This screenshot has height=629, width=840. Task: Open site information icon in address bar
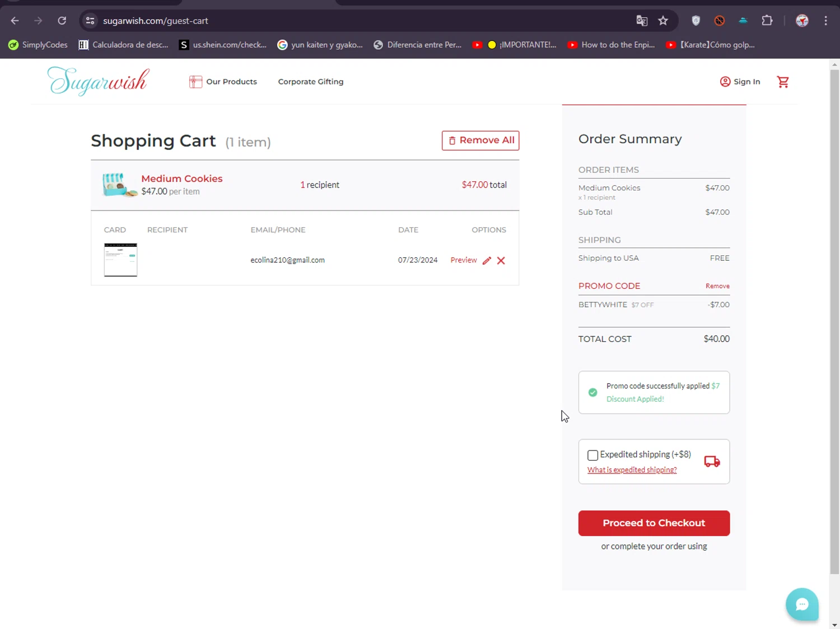point(90,21)
